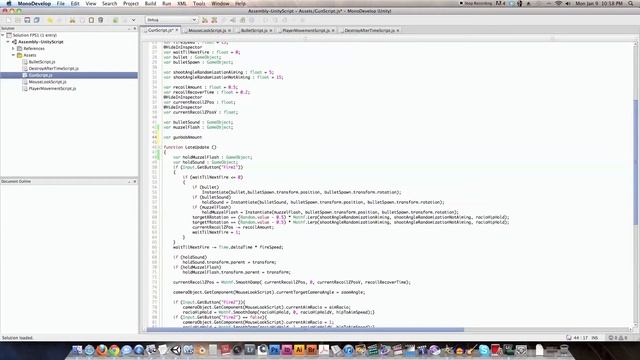Open the Trash in the dock
This screenshot has width=640, height=360.
click(564, 350)
